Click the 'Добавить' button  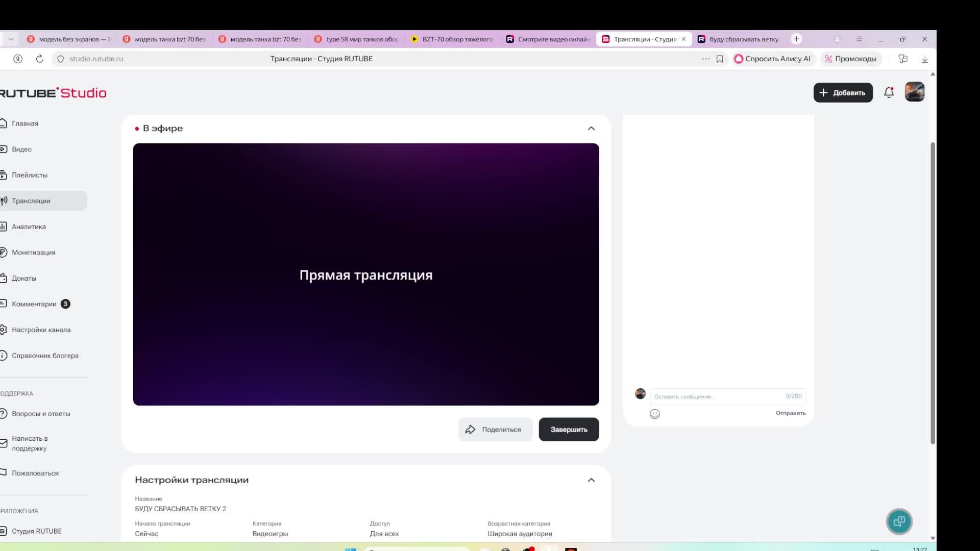coord(843,92)
